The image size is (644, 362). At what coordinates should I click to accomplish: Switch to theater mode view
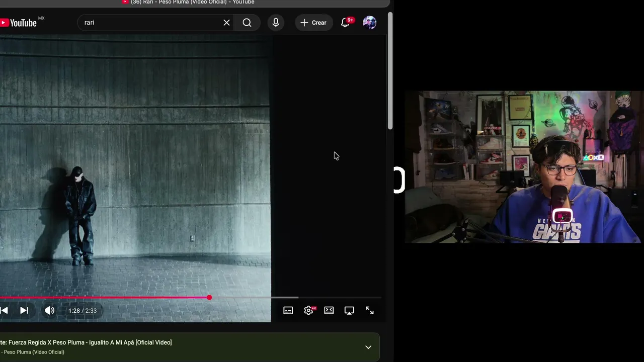pos(329,311)
